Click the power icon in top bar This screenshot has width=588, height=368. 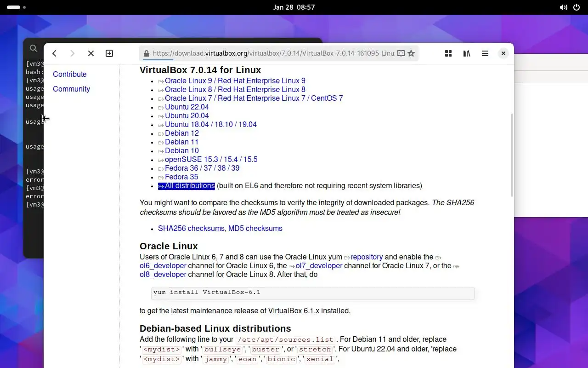pos(577,7)
